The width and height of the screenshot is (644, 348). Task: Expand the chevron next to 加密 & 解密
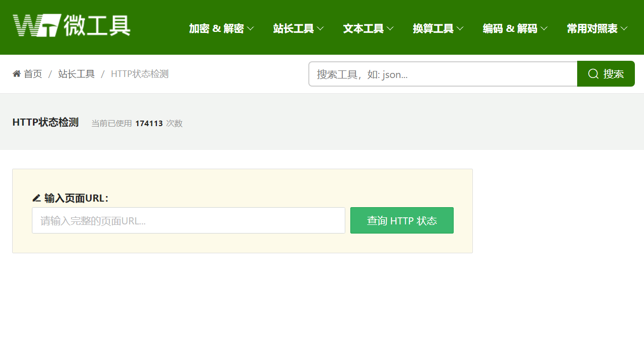click(x=250, y=29)
